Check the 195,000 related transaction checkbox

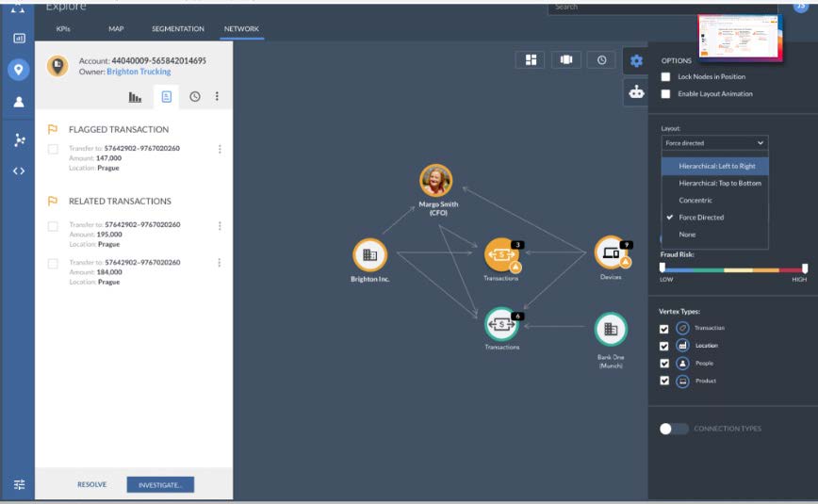point(53,226)
